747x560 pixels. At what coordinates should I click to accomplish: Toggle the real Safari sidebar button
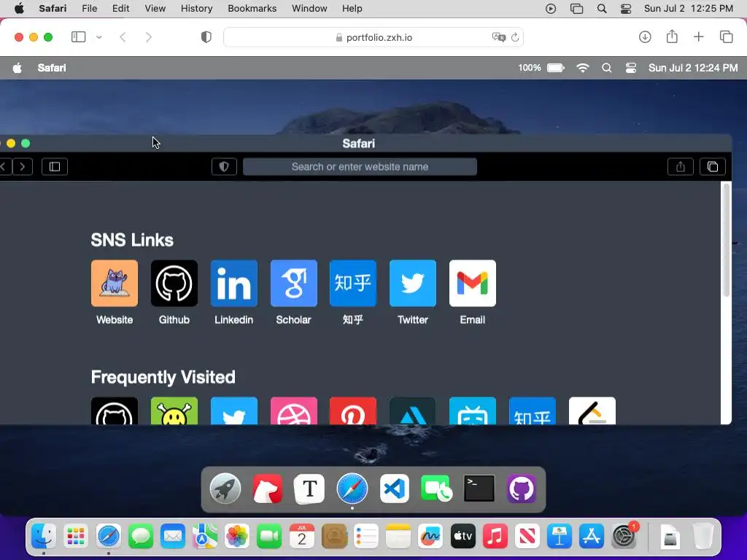point(78,37)
